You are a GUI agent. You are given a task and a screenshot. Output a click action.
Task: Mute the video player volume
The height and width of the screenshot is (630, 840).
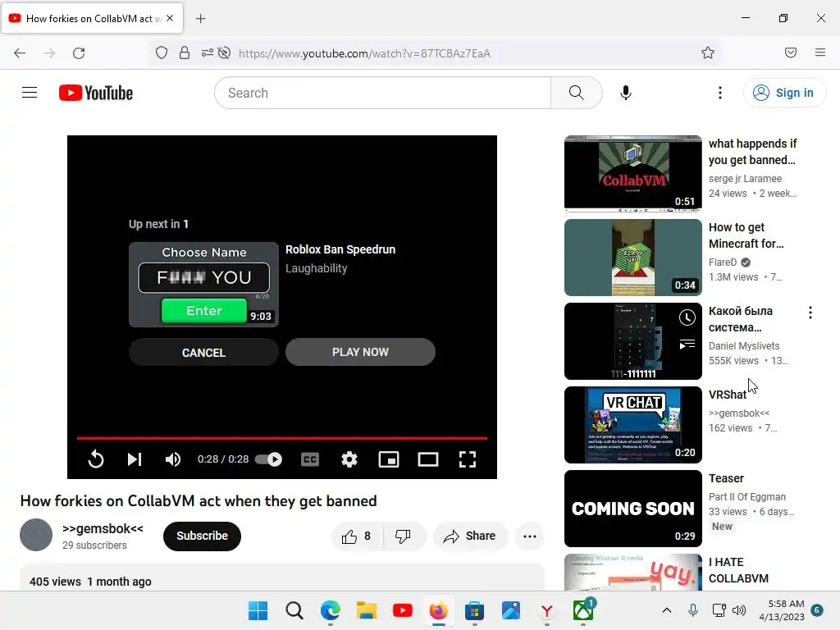tap(172, 459)
